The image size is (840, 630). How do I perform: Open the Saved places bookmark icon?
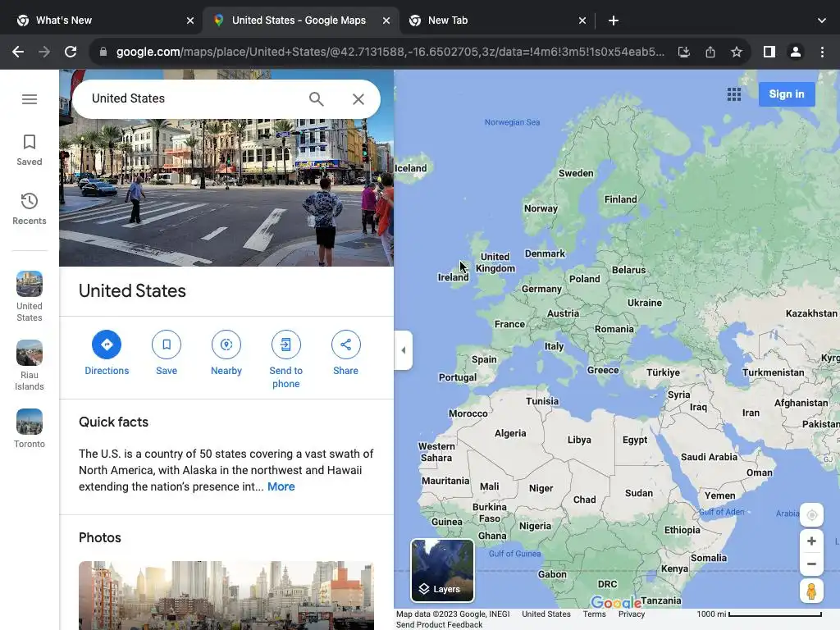30,150
